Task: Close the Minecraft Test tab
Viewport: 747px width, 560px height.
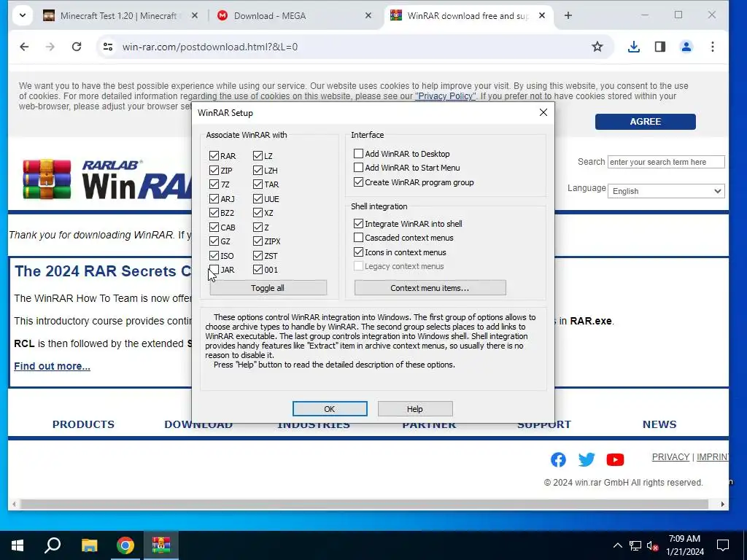Action: [194, 16]
